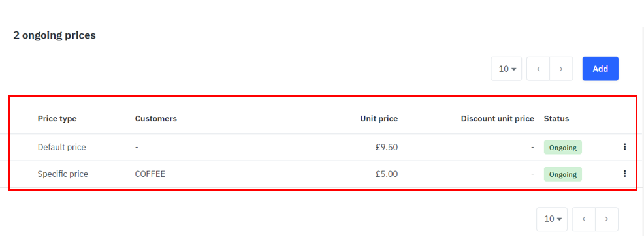Image resolution: width=644 pixels, height=239 pixels.
Task: Go to previous page using bottom arrow
Action: (584, 219)
